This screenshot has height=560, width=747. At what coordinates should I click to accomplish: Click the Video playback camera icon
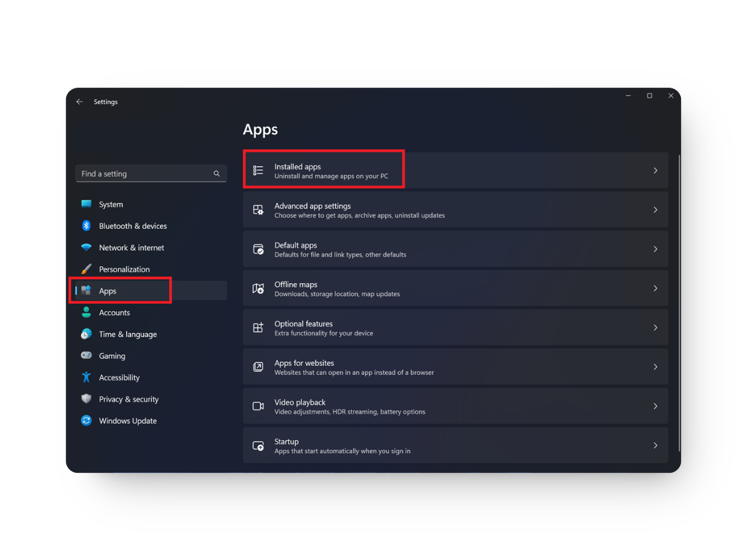click(x=258, y=406)
